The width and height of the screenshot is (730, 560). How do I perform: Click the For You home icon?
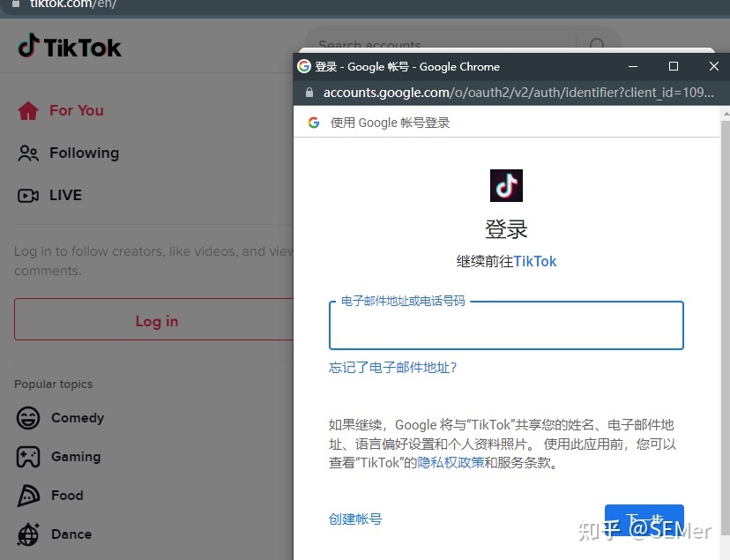tap(28, 111)
